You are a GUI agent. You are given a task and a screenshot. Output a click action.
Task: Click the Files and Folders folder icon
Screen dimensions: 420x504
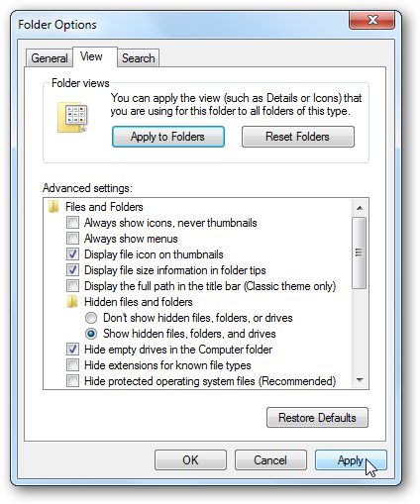coord(53,207)
